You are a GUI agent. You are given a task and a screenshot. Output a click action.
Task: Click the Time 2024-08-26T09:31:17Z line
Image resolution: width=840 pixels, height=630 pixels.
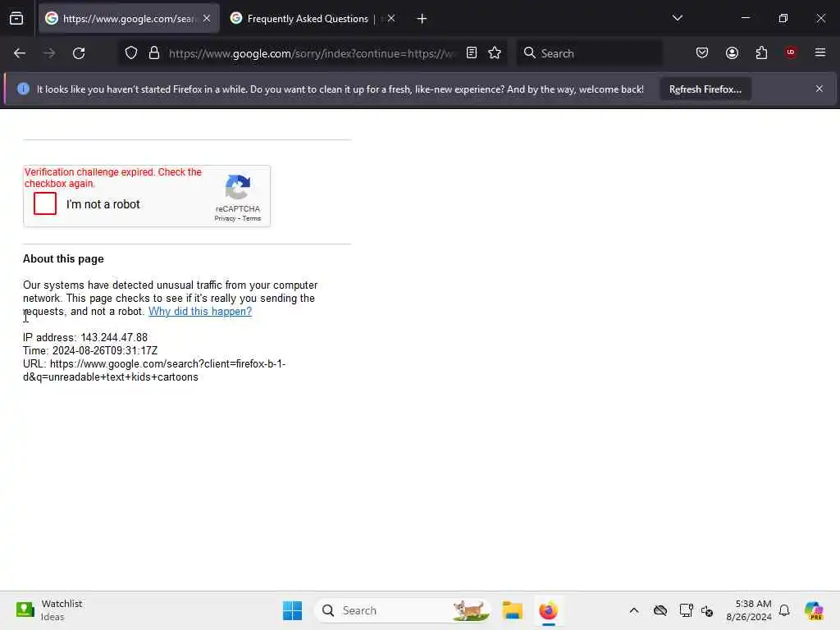coord(90,351)
